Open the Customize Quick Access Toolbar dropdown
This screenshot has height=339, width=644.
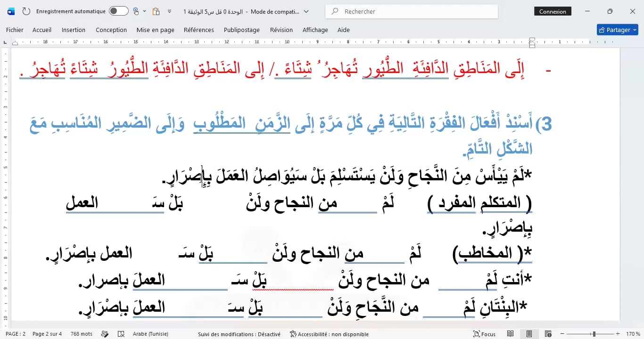170,11
